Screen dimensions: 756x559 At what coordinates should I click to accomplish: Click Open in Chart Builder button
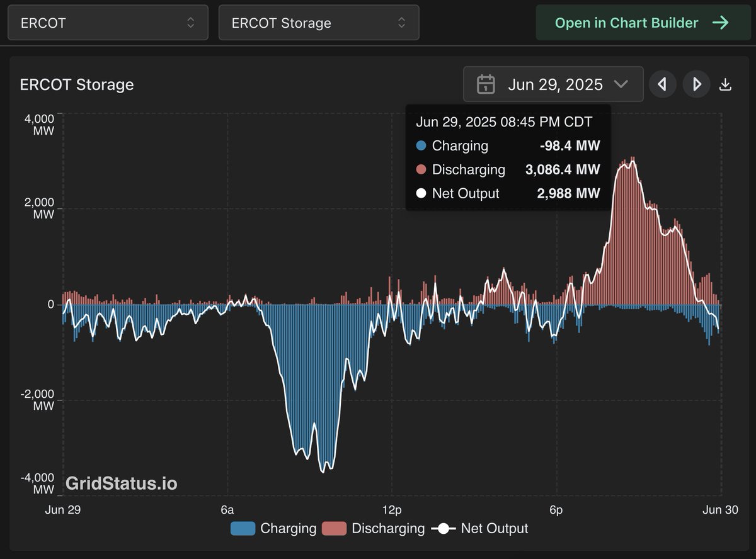(642, 23)
